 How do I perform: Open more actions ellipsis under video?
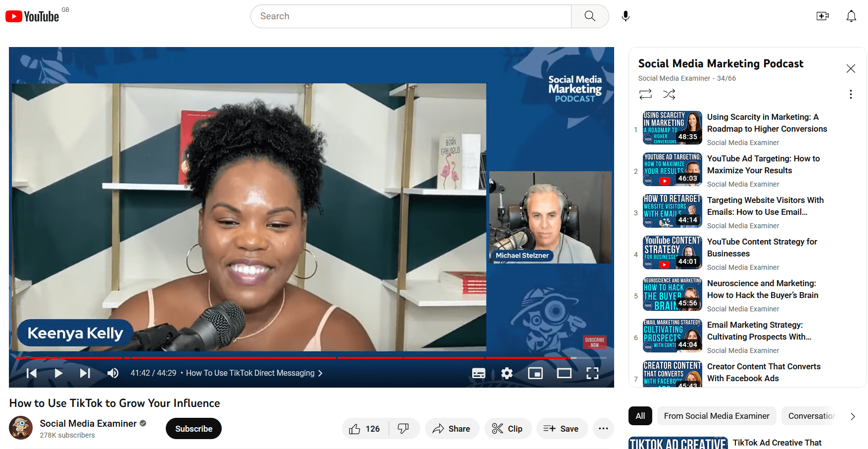603,429
